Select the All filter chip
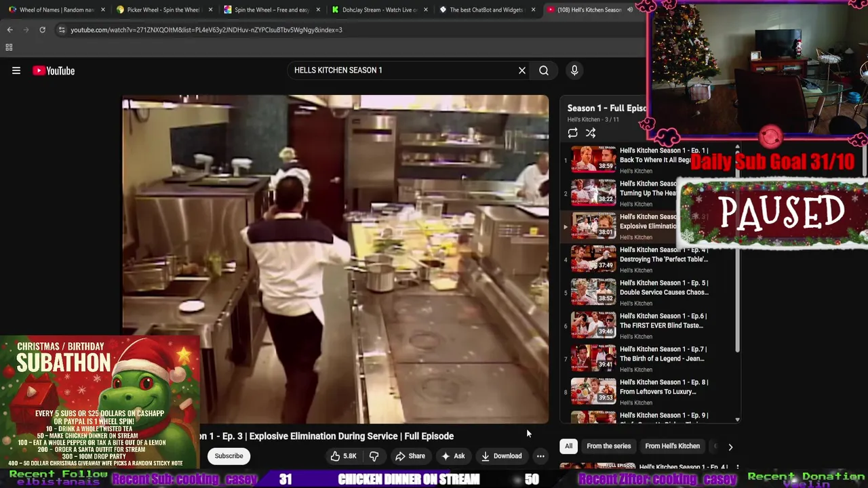 coord(568,446)
